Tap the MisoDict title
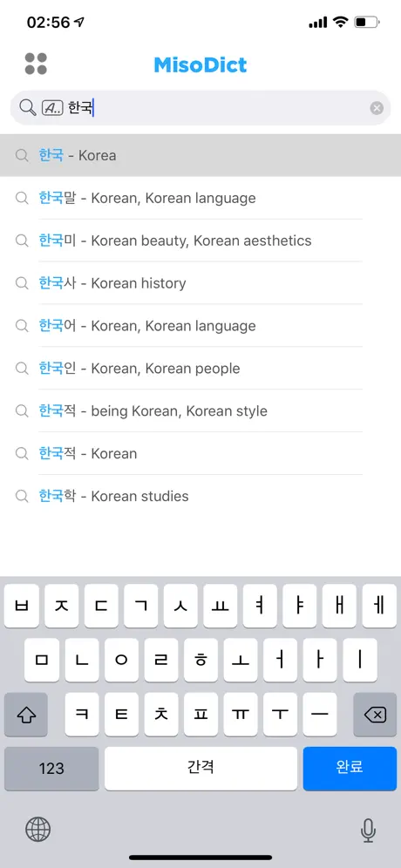The height and width of the screenshot is (868, 401). (200, 64)
